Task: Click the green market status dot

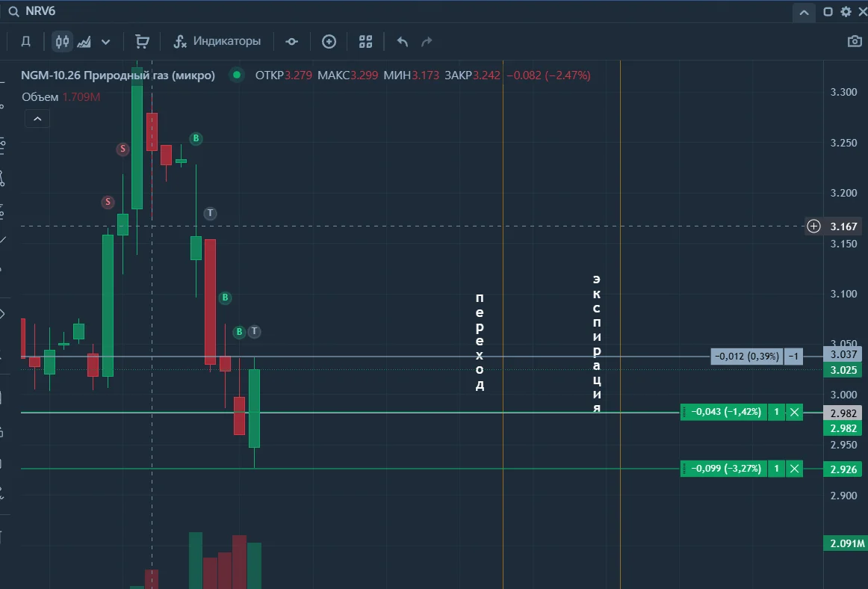Action: coord(237,75)
